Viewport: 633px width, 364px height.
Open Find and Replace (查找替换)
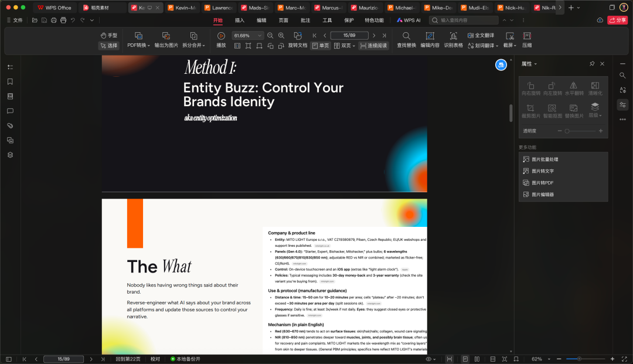407,40
